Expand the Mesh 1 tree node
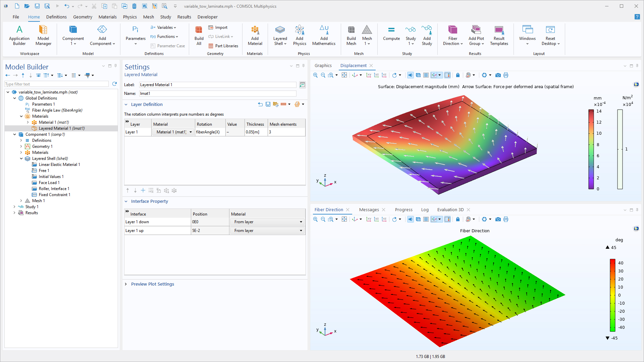Image resolution: width=644 pixels, height=362 pixels. pyautogui.click(x=21, y=201)
